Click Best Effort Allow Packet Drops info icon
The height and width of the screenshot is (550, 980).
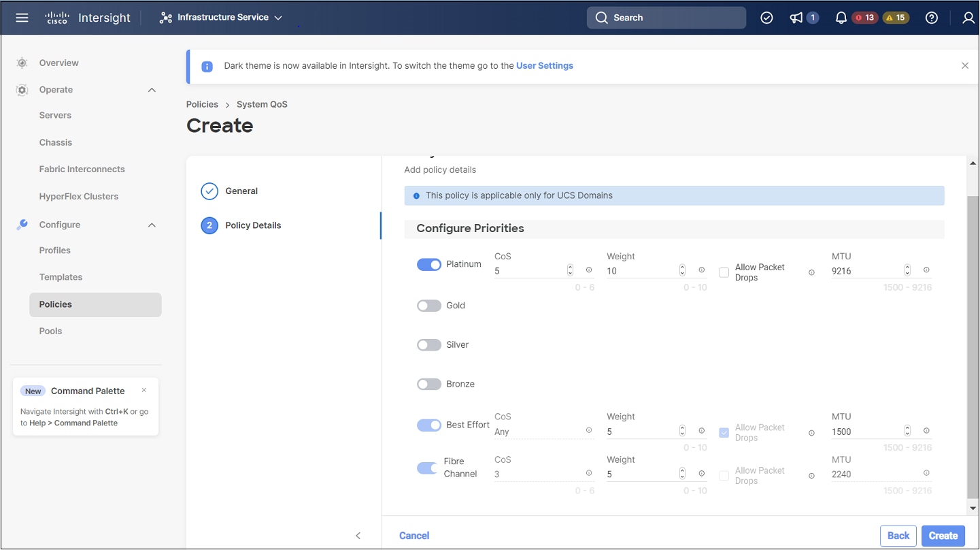(x=811, y=433)
